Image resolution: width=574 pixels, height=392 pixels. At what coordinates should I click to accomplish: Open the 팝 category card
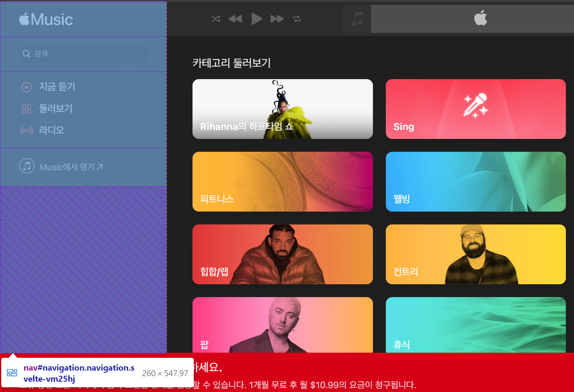(283, 325)
